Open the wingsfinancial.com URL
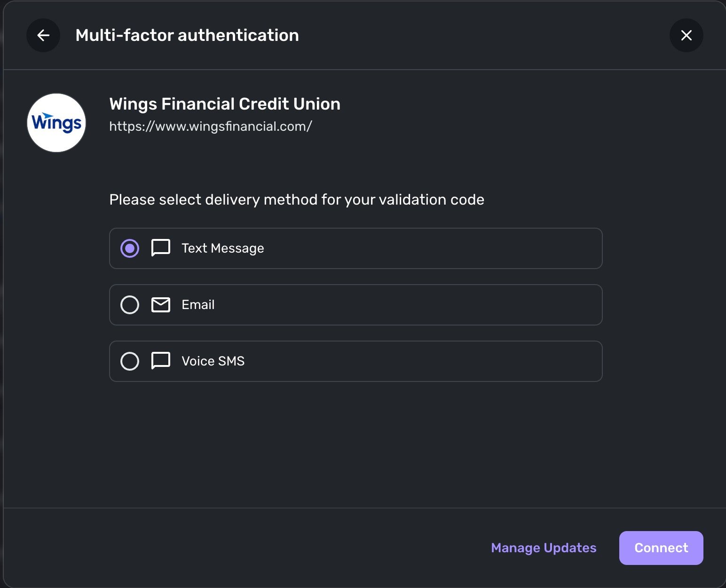The image size is (726, 588). tap(210, 126)
